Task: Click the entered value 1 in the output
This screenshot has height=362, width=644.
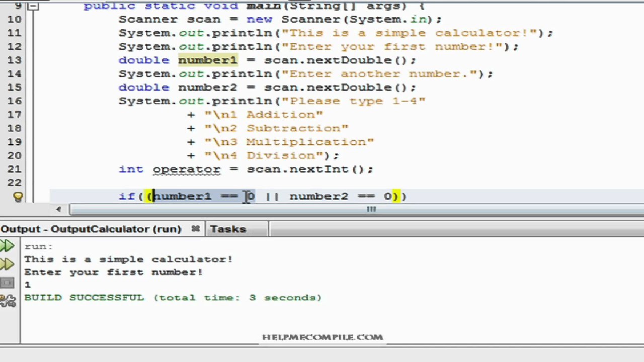Action: pyautogui.click(x=27, y=285)
